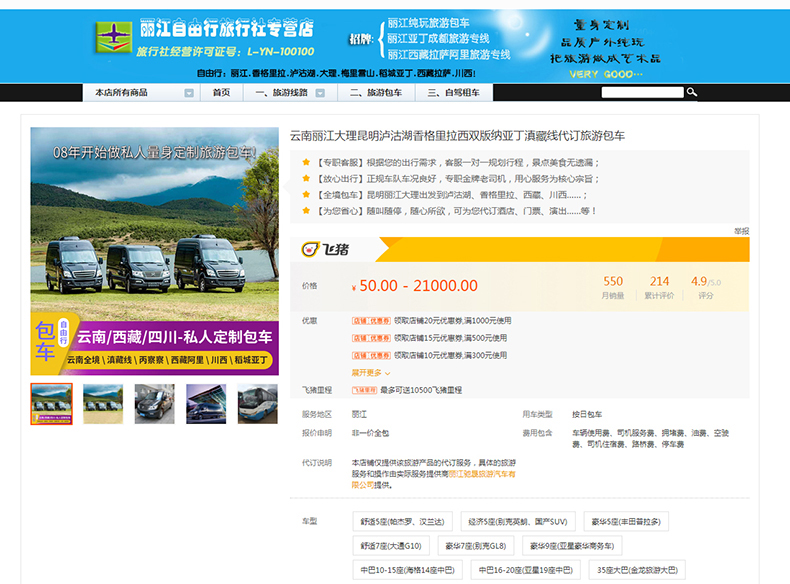
Task: Click the search magnifier icon in the nav bar
Action: tap(691, 92)
